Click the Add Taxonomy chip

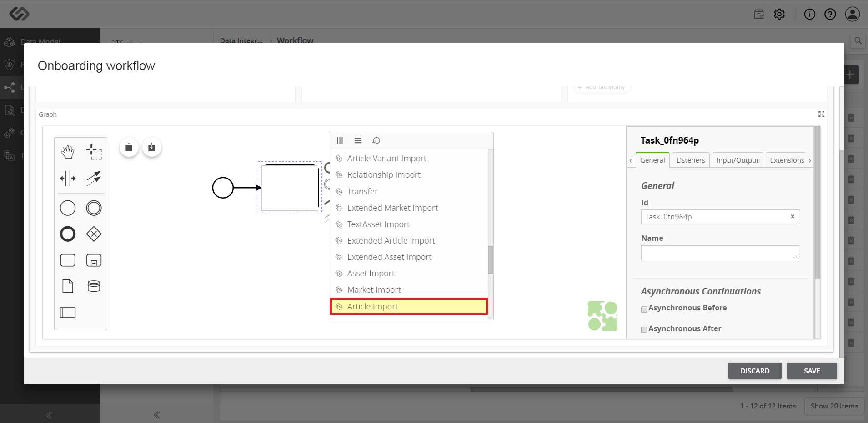(602, 87)
